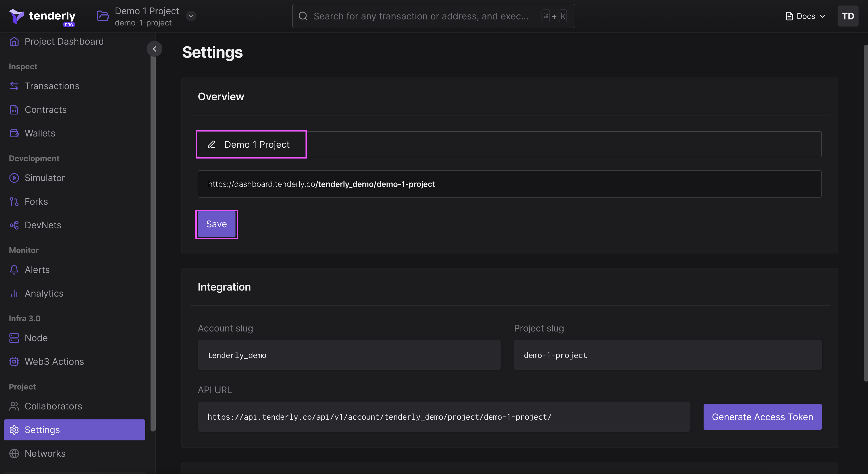Click the Alerts bell icon
The image size is (868, 474).
[x=14, y=270]
